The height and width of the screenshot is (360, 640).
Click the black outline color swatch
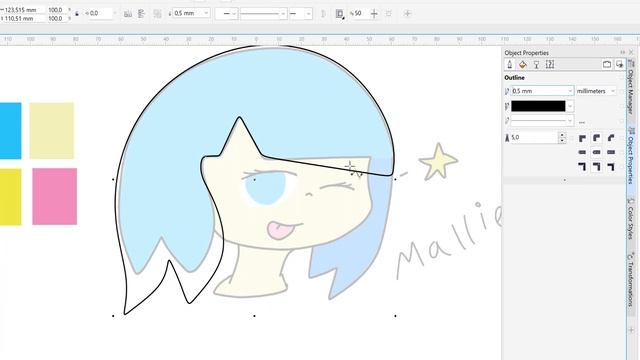coord(538,106)
